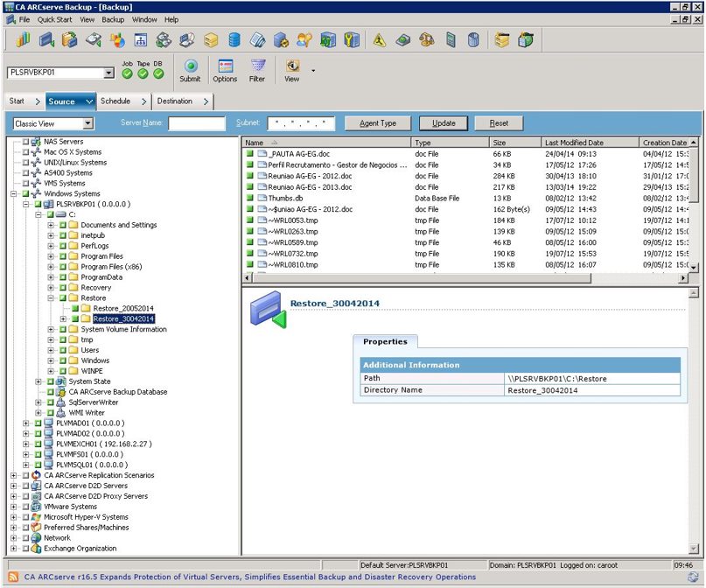Click the DB status green check icon

pyautogui.click(x=157, y=73)
